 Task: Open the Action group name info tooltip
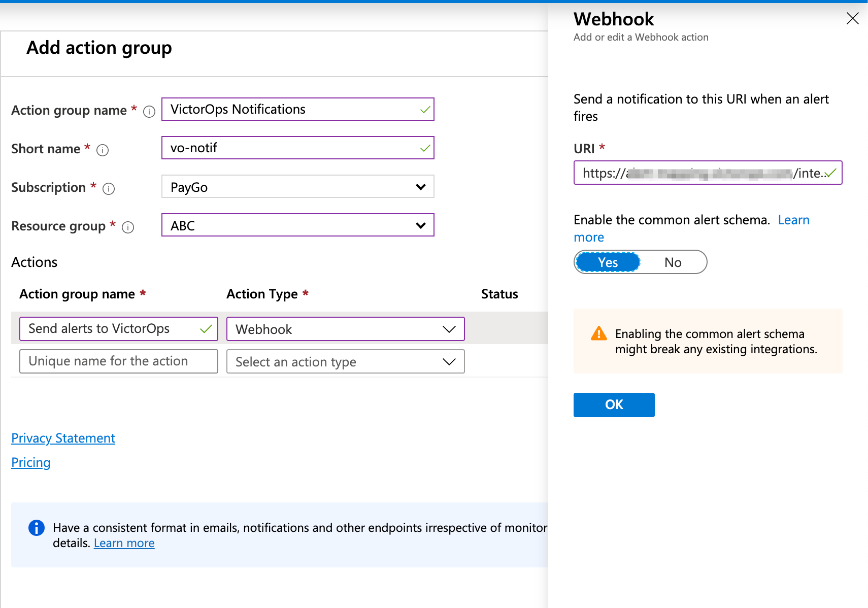[x=148, y=112]
